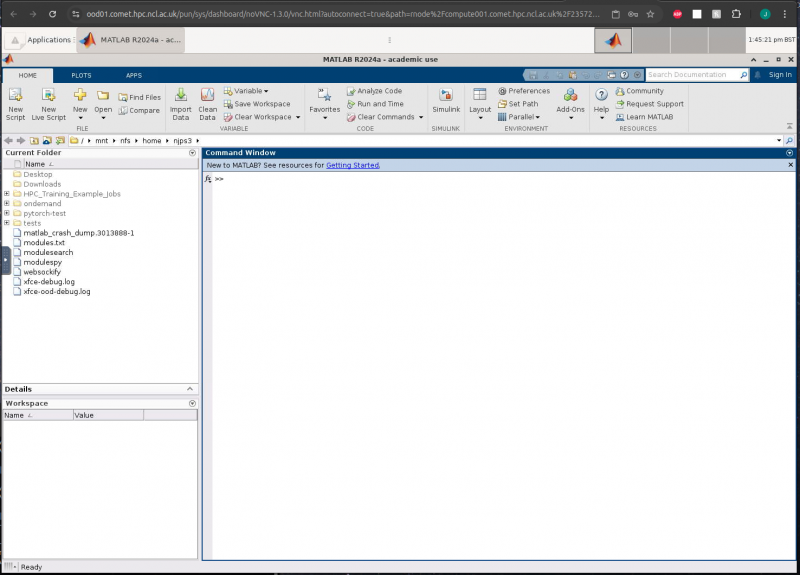
Task: Click the Search Documentation field
Action: click(691, 75)
